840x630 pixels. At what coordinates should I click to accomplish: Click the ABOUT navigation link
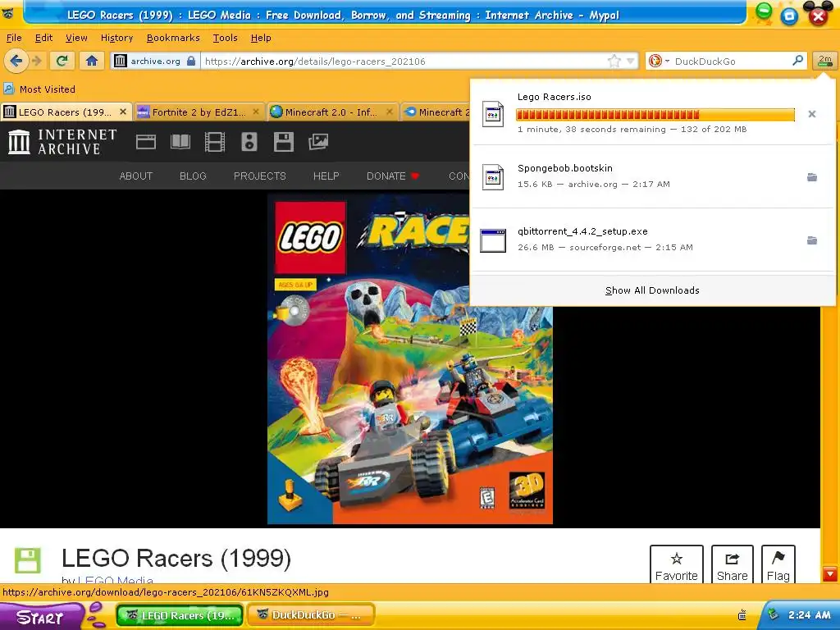pyautogui.click(x=136, y=176)
